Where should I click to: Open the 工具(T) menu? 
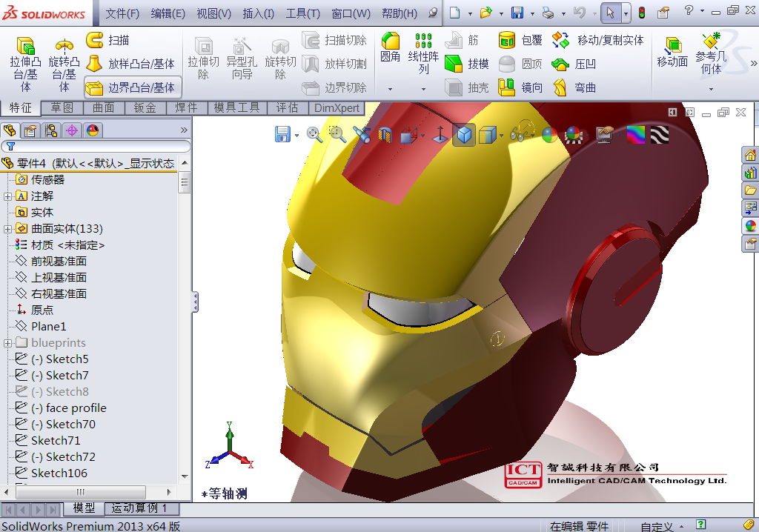302,13
